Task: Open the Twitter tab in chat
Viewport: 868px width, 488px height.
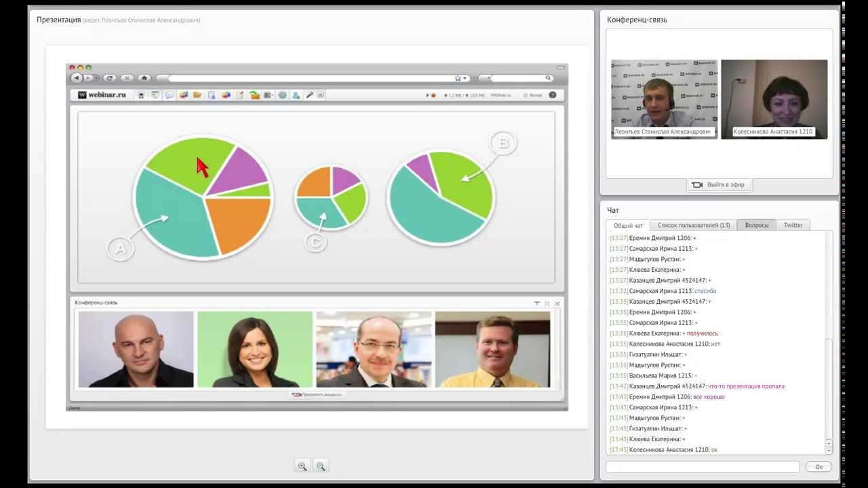Action: (793, 225)
